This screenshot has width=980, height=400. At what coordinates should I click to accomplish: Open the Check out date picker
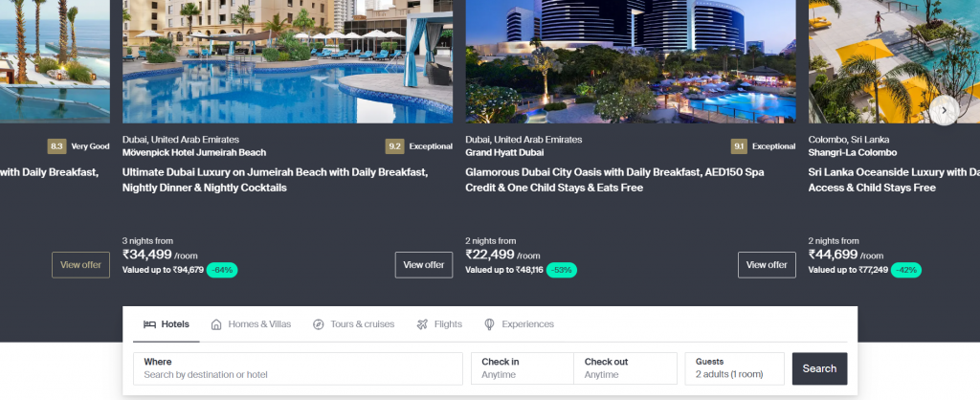[625, 368]
